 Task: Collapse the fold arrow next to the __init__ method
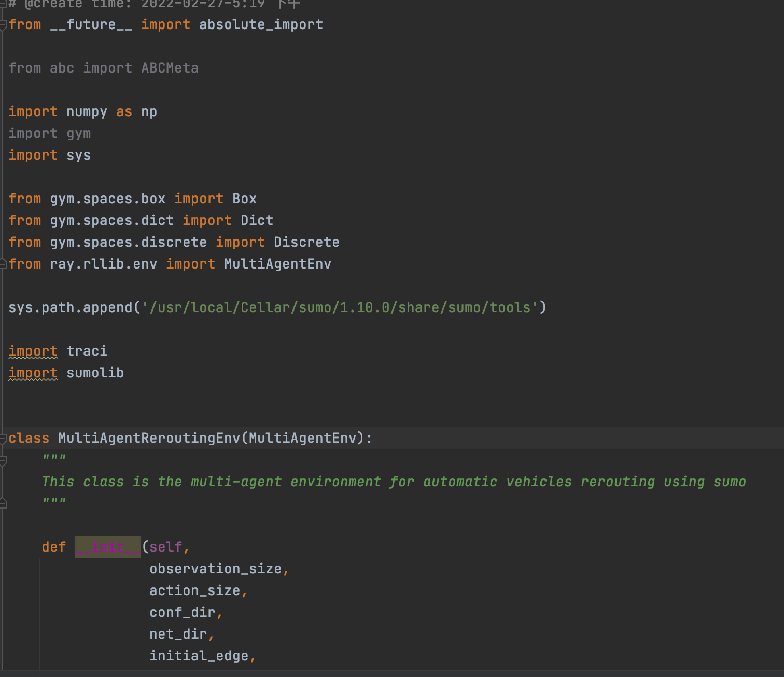point(3,547)
